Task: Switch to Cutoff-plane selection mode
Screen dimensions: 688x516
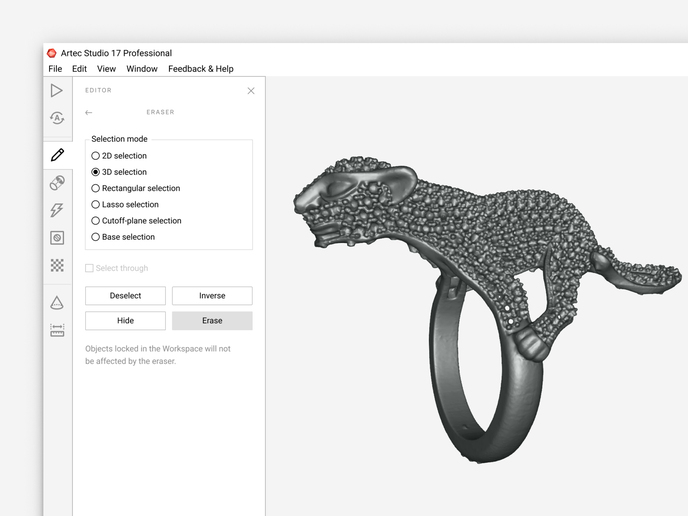Action: coord(96,220)
